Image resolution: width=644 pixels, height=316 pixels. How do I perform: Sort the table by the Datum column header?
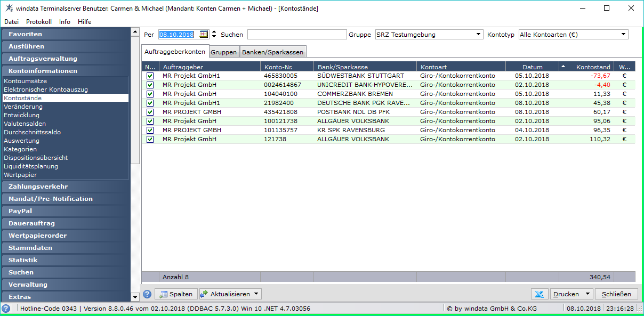click(532, 67)
